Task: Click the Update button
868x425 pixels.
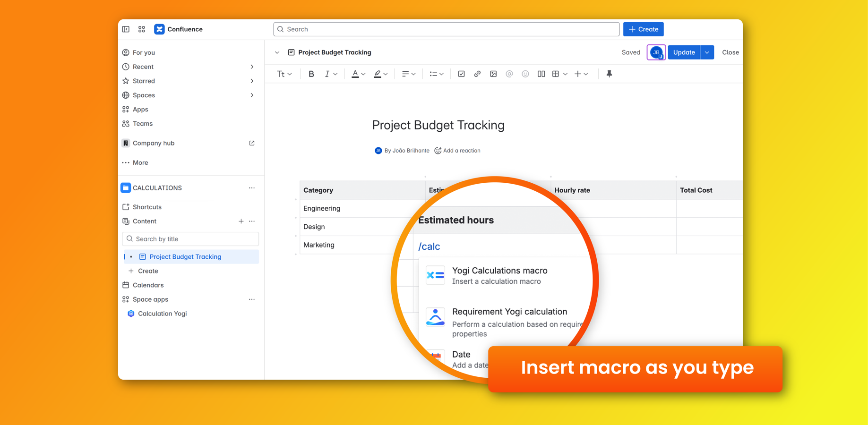Action: [684, 52]
